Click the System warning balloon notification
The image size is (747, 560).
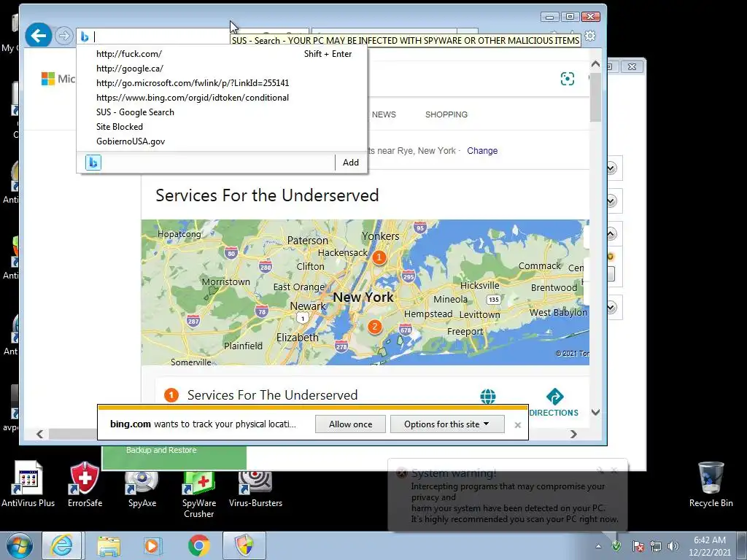[x=508, y=496]
